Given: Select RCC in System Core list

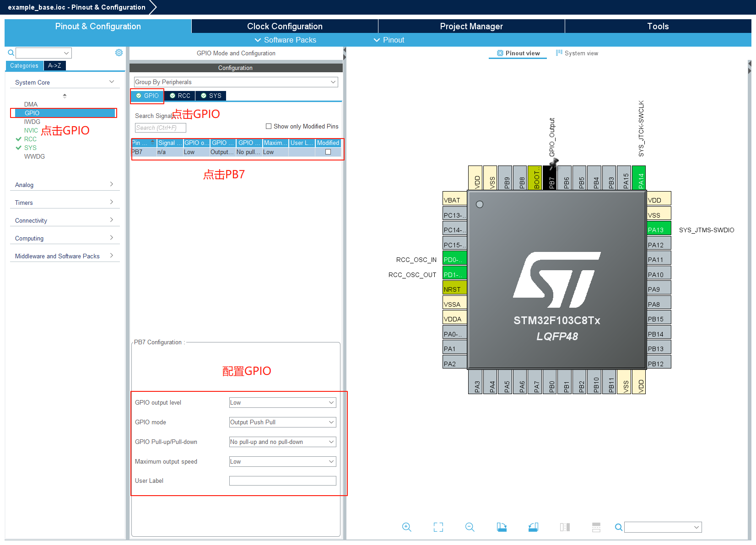Looking at the screenshot, I should [30, 139].
